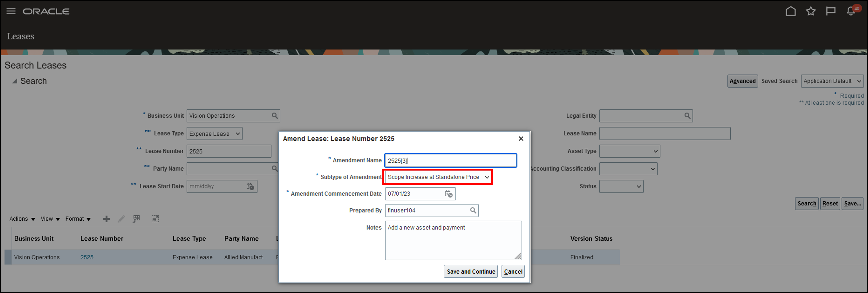868x293 pixels.
Task: Cancel the Amend Lease dialog
Action: (513, 272)
